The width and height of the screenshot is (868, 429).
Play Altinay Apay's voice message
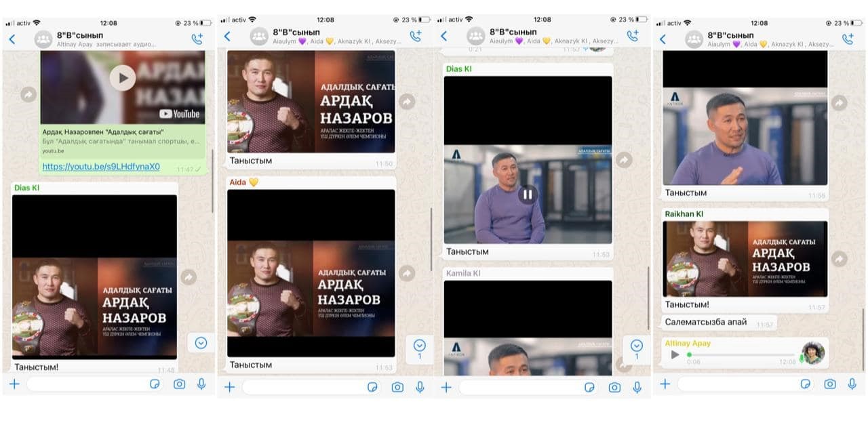(x=674, y=354)
